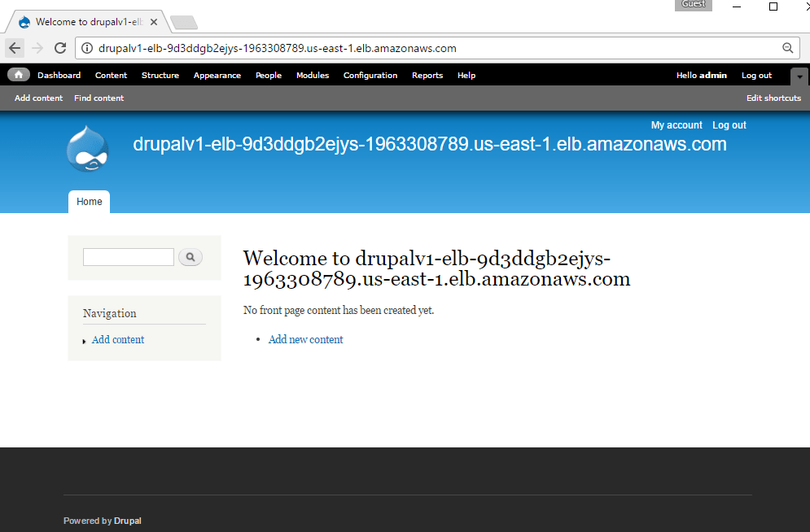This screenshot has width=810, height=532.
Task: Collapse the shortcuts drawer with toolbar arrow
Action: coord(799,76)
